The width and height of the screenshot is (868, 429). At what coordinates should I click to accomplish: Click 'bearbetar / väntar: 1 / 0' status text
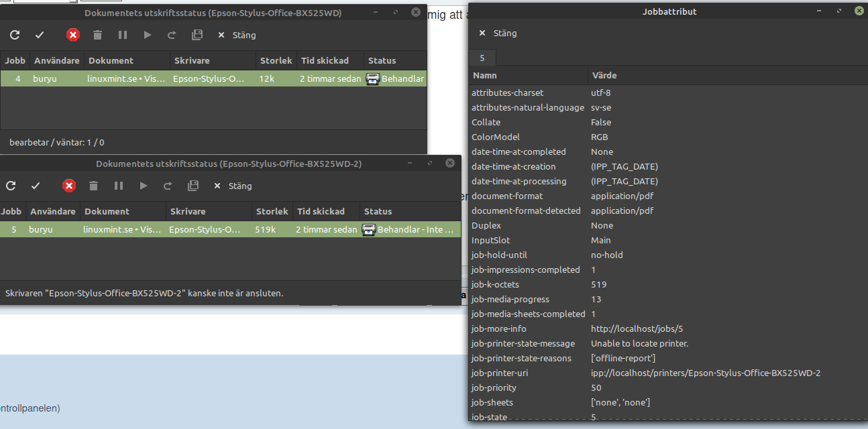pos(57,142)
